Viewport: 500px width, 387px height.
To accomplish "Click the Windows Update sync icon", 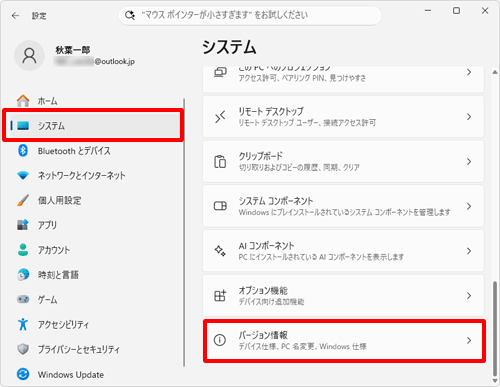I will (x=23, y=374).
